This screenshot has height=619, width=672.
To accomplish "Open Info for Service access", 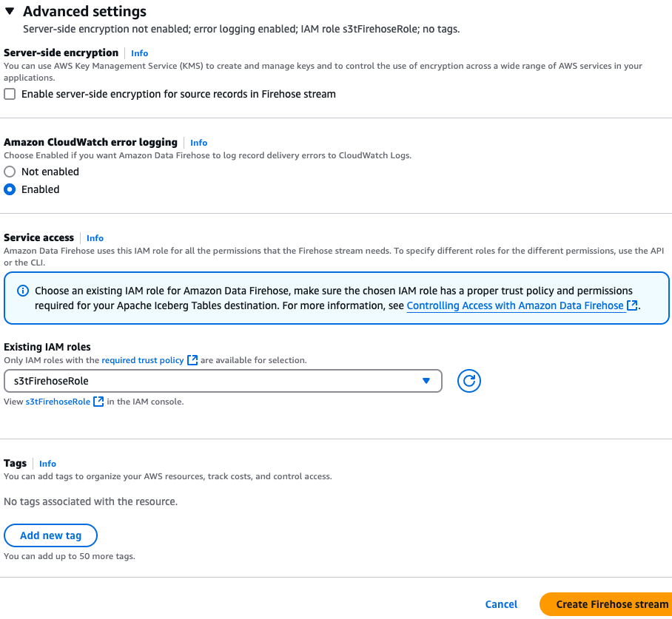I will pyautogui.click(x=95, y=237).
